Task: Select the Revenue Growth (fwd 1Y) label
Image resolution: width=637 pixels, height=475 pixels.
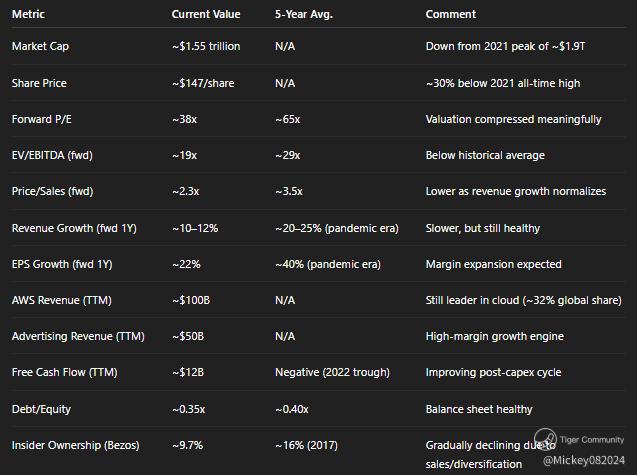Action: coord(73,228)
